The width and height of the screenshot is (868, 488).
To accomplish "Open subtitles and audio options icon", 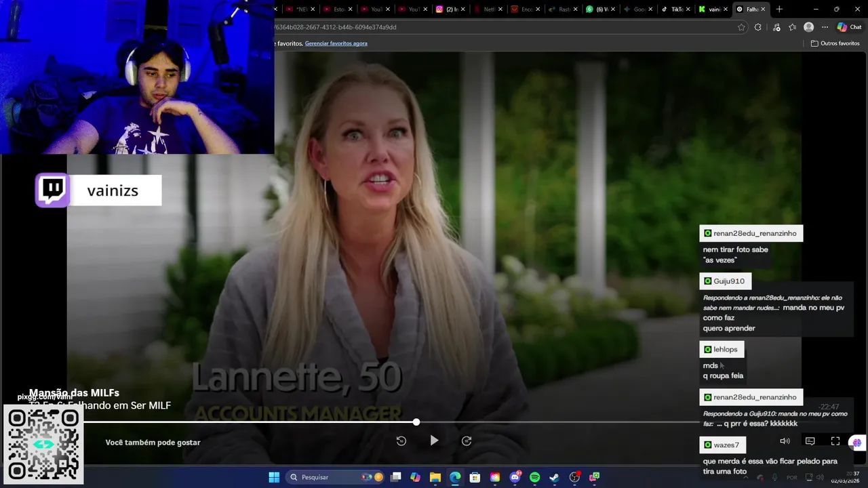I will (x=810, y=441).
